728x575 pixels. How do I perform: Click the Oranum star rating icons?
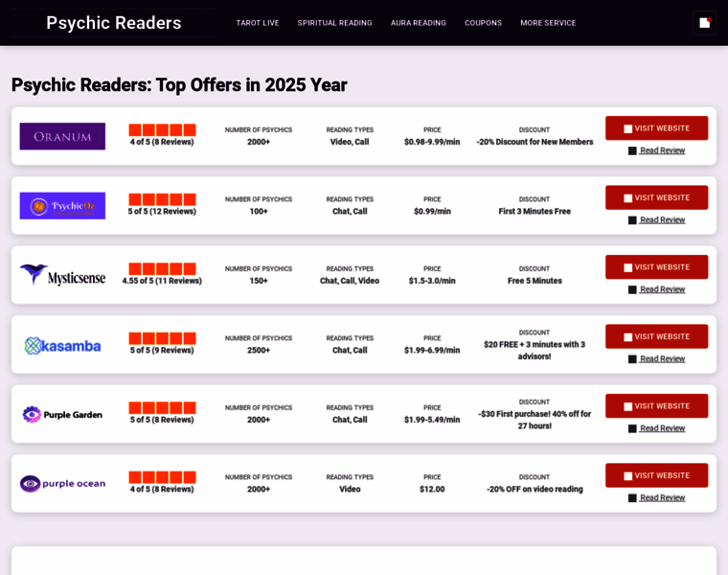click(x=162, y=129)
